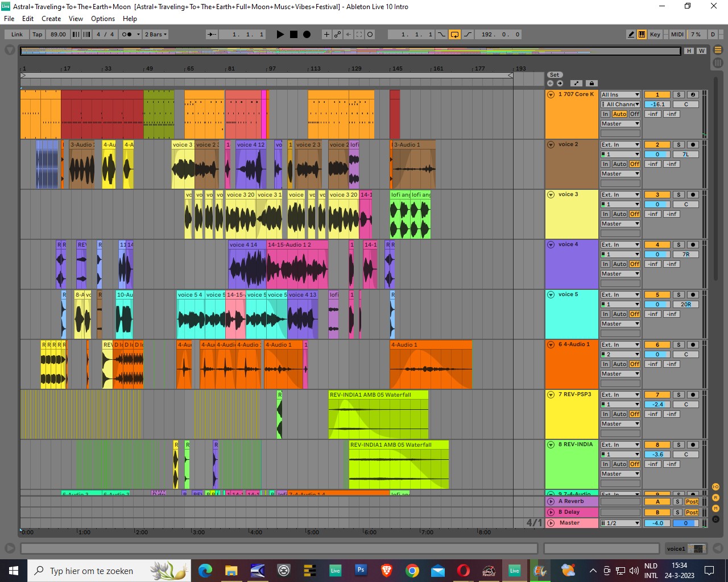Open All Channels dropdown on 707 Core K

621,105
